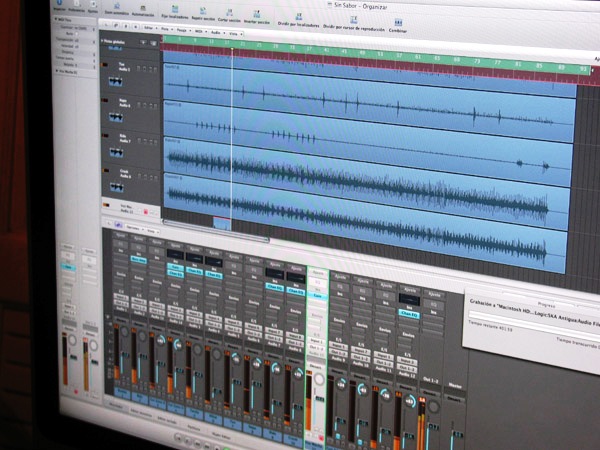Click the waveform icon of the Crash track
Image resolution: width=600 pixels, height=450 pixels.
[x=117, y=187]
